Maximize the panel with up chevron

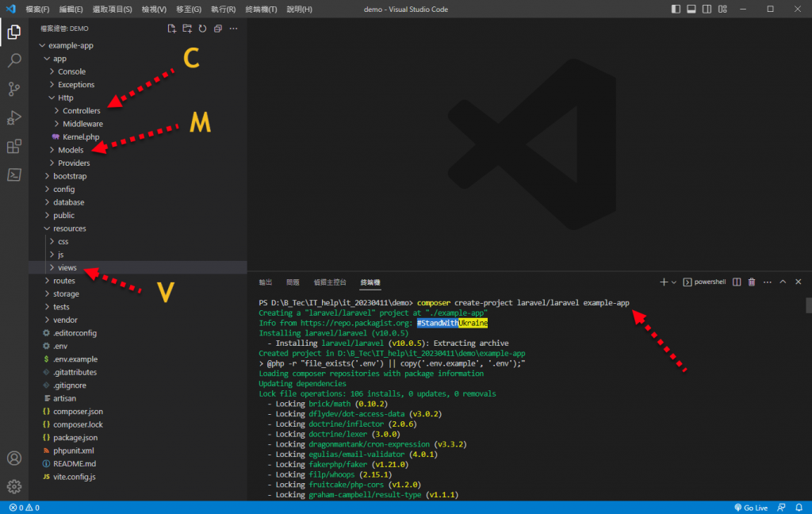coord(783,282)
